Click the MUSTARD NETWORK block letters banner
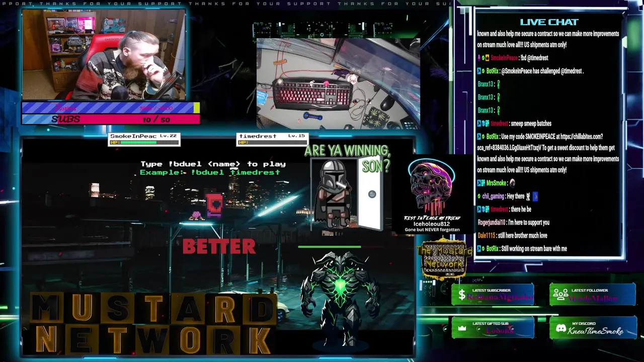Viewport: 644px width, 362px height. click(153, 323)
